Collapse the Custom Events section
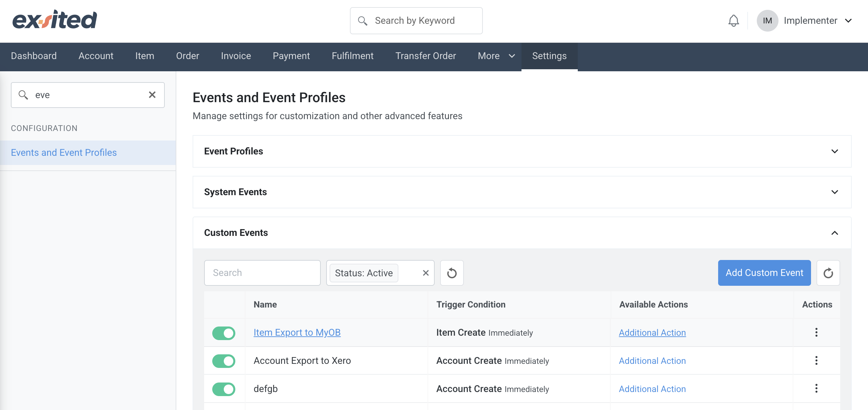This screenshot has width=868, height=410. point(522,233)
